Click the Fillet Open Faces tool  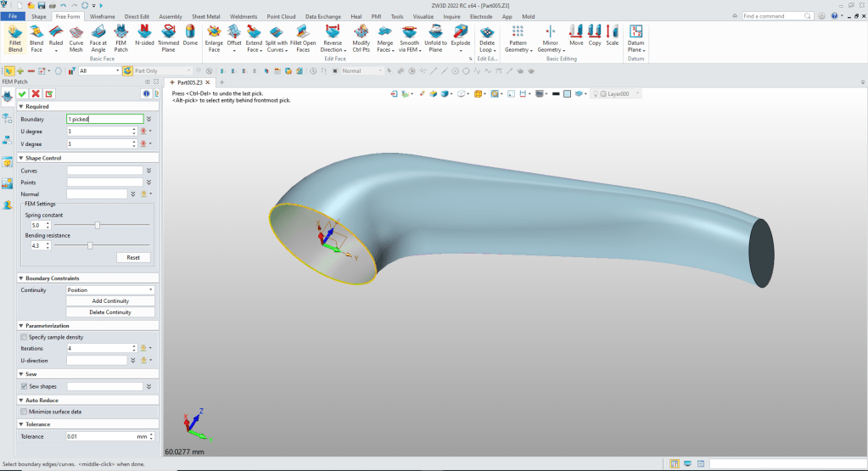(304, 38)
